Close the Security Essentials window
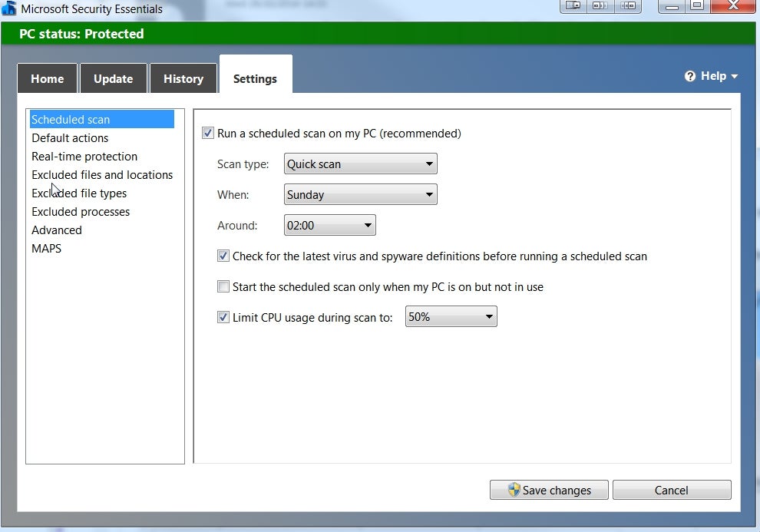 click(733, 6)
